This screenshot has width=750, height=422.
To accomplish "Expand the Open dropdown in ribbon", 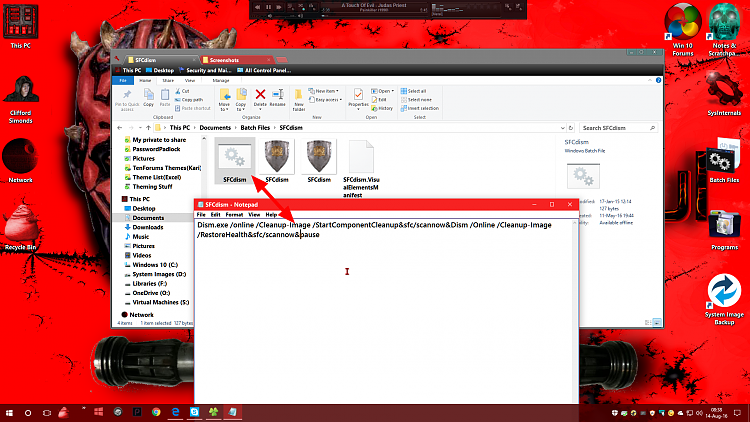I will 383,91.
